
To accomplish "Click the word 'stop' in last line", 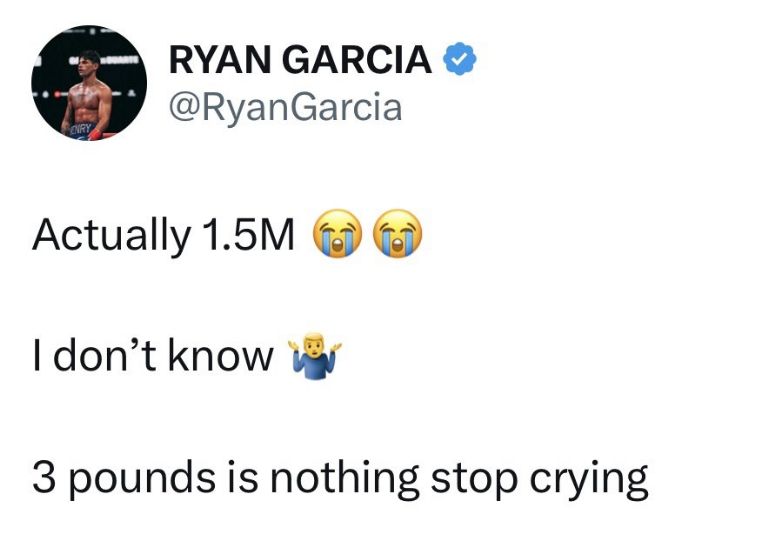I will point(474,481).
